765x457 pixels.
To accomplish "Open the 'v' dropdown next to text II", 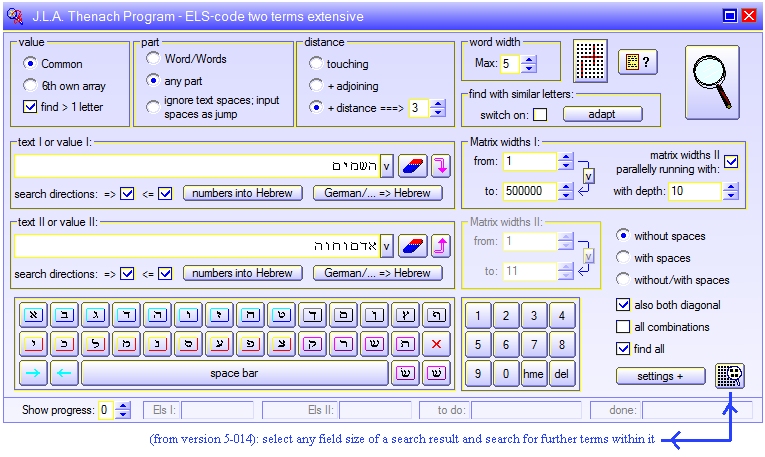I will [388, 245].
